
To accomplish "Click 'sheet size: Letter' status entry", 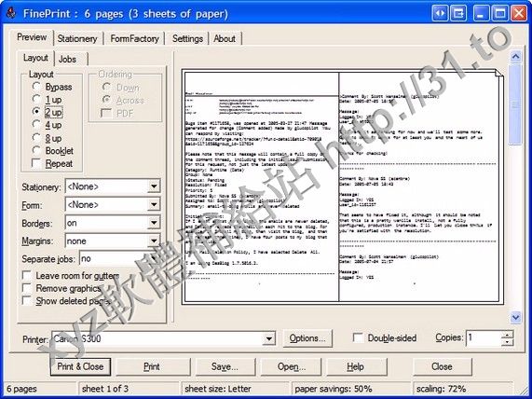I will [x=218, y=389].
